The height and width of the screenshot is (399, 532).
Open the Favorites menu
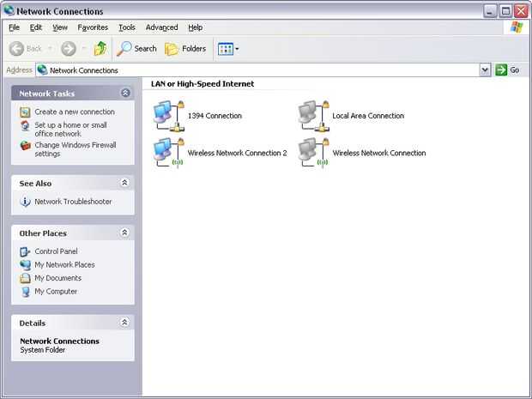click(93, 27)
